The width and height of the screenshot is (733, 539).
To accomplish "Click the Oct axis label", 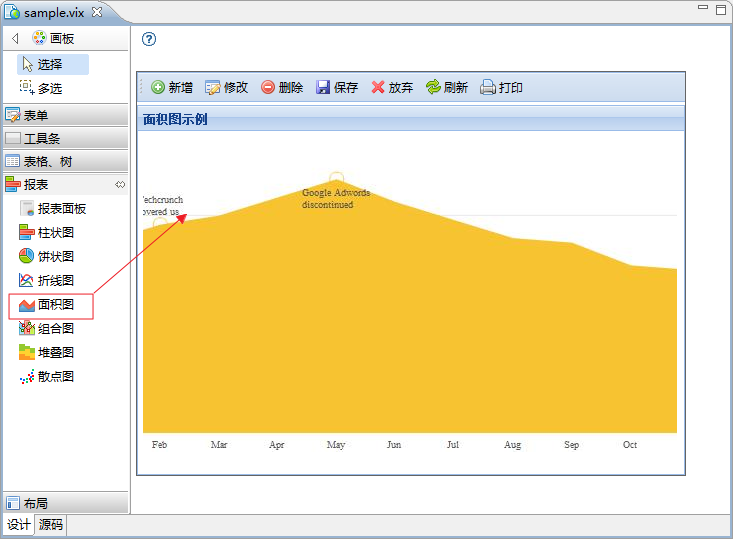I will click(x=630, y=445).
